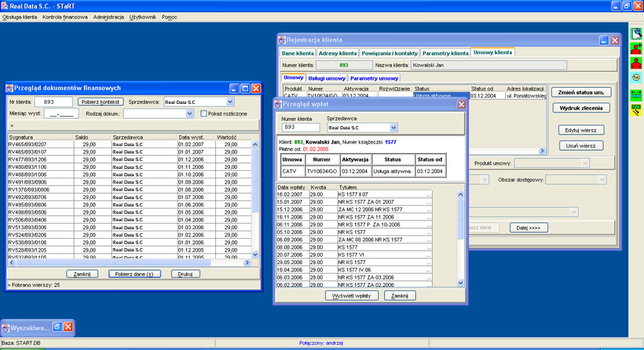Image resolution: width=644 pixels, height=350 pixels.
Task: Open Sprzedawca dropdown in Przegląd dokumentów finansowych
Action: pyautogui.click(x=230, y=102)
